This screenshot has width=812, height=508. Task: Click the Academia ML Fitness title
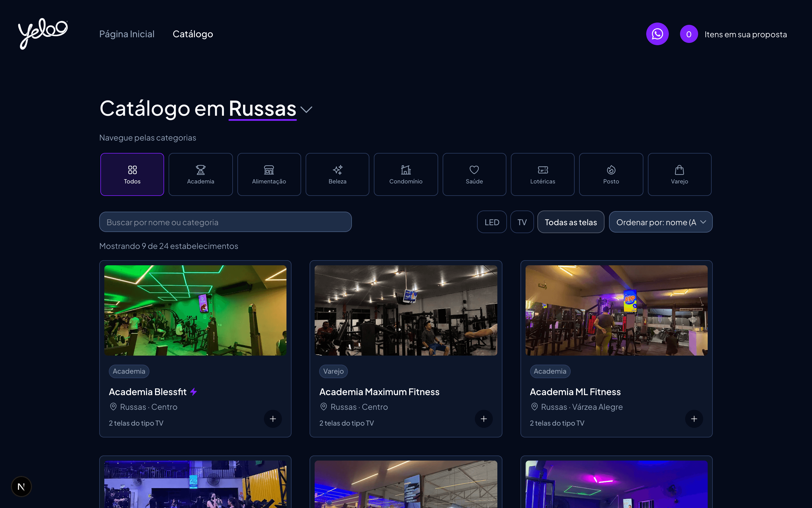click(x=575, y=392)
